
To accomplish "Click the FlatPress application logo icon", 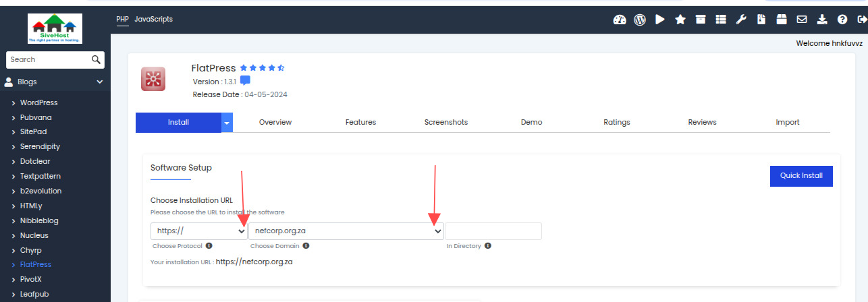I will pos(153,79).
